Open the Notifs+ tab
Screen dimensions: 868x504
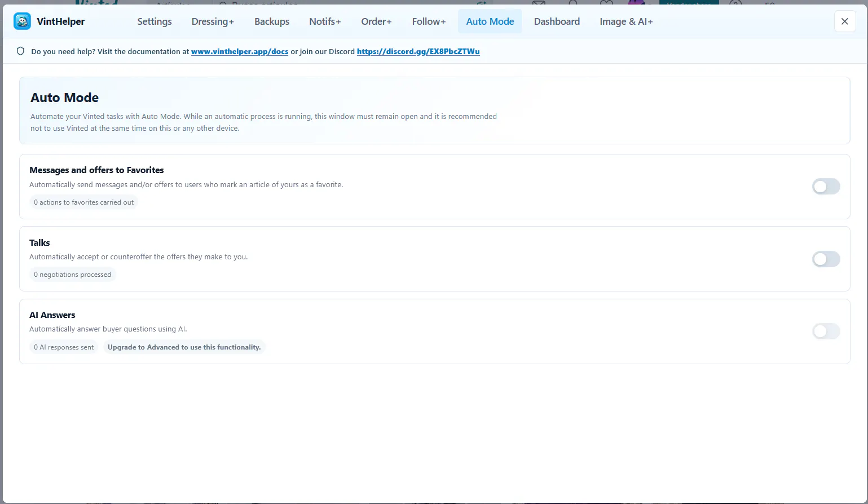point(325,21)
